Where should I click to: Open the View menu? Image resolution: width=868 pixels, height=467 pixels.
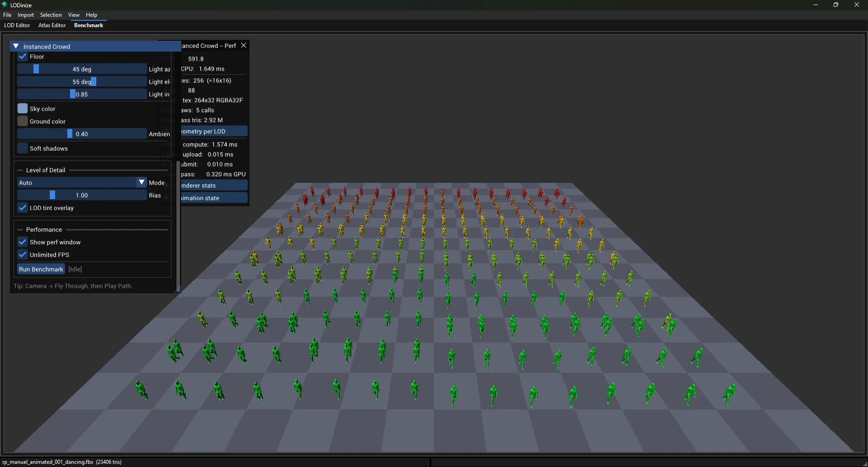pyautogui.click(x=74, y=15)
